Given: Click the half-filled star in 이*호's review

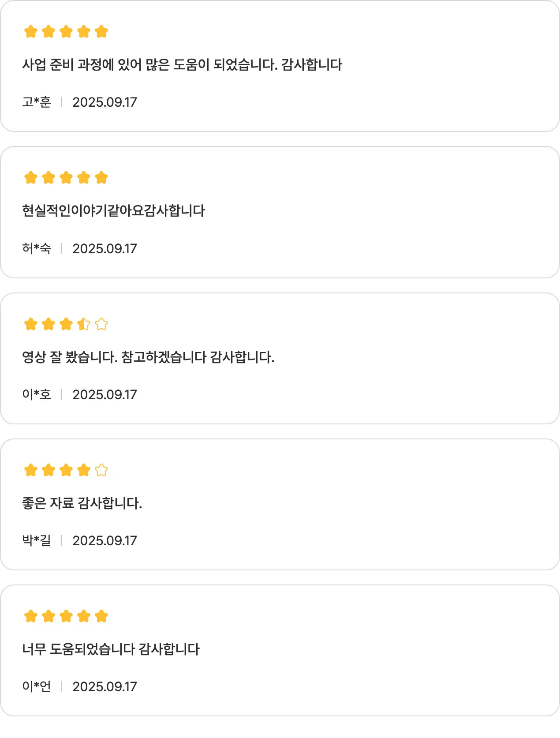Looking at the screenshot, I should [x=84, y=324].
